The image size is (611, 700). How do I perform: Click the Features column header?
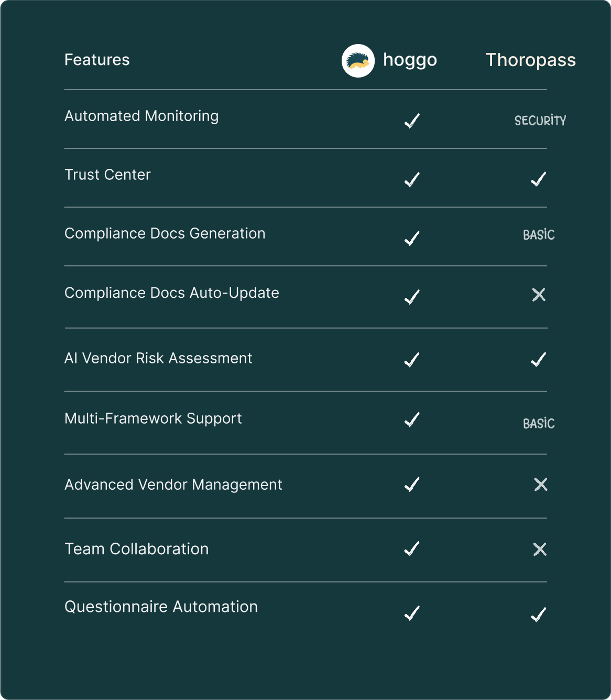(x=97, y=60)
